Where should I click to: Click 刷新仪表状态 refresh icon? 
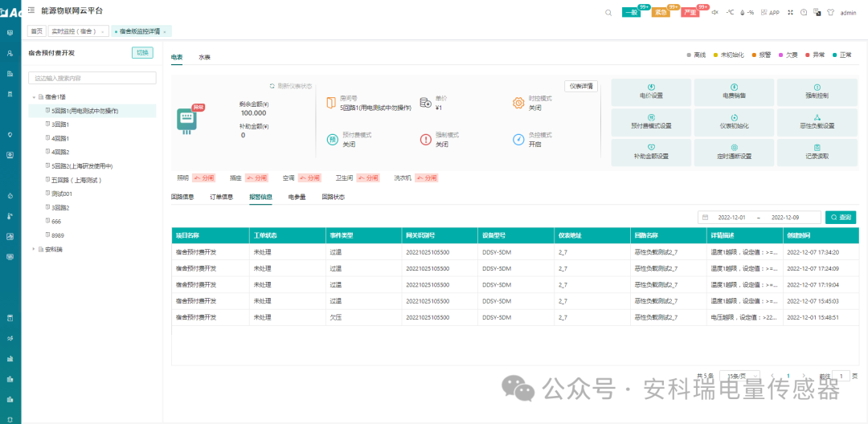tap(272, 86)
